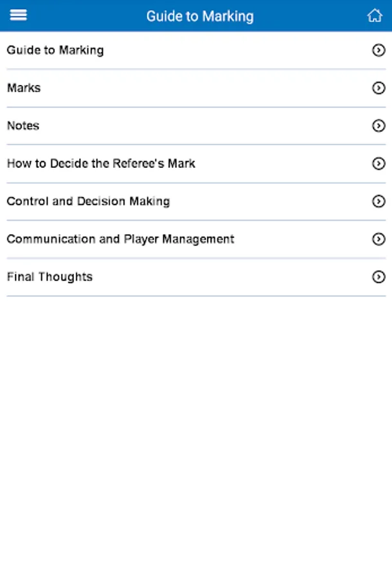
Task: Click arrow icon beside Guide to Marking row
Action: click(379, 50)
